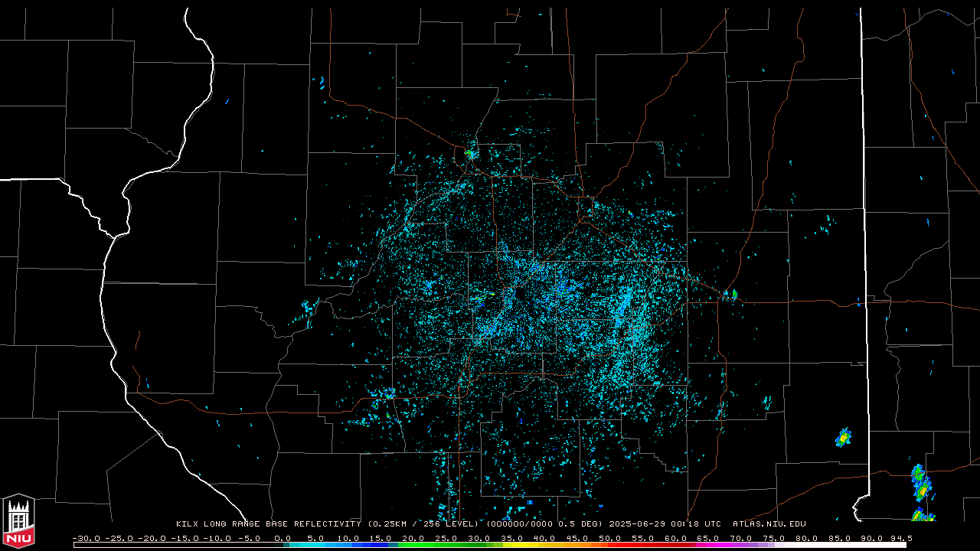Click the 85.0 scale label
The height and width of the screenshot is (551, 980).
(x=840, y=539)
